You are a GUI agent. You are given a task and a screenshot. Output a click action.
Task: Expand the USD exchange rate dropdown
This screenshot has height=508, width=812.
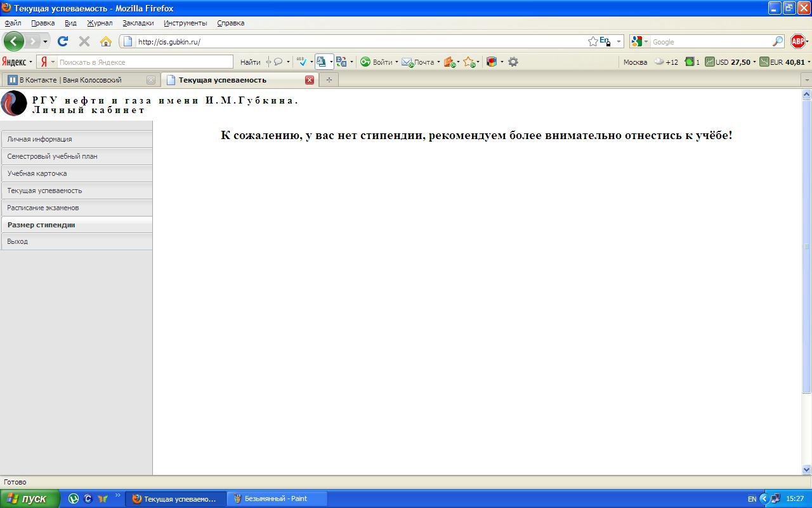click(x=754, y=62)
